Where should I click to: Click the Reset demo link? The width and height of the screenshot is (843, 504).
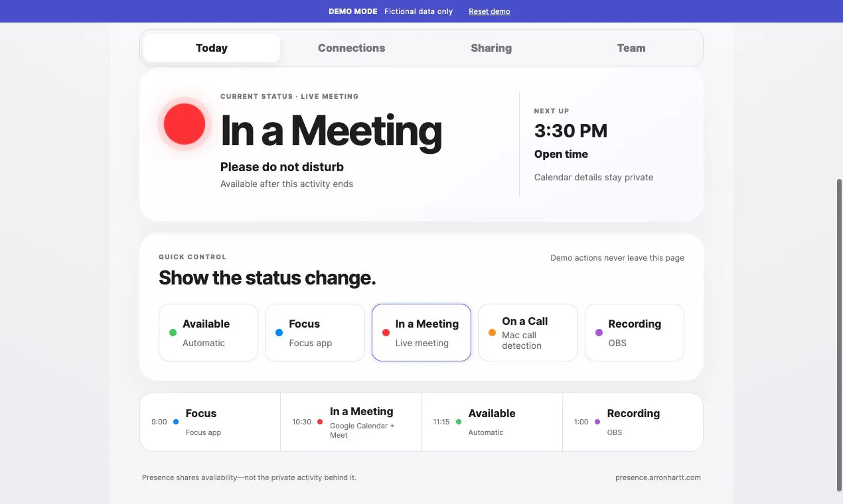pyautogui.click(x=489, y=11)
